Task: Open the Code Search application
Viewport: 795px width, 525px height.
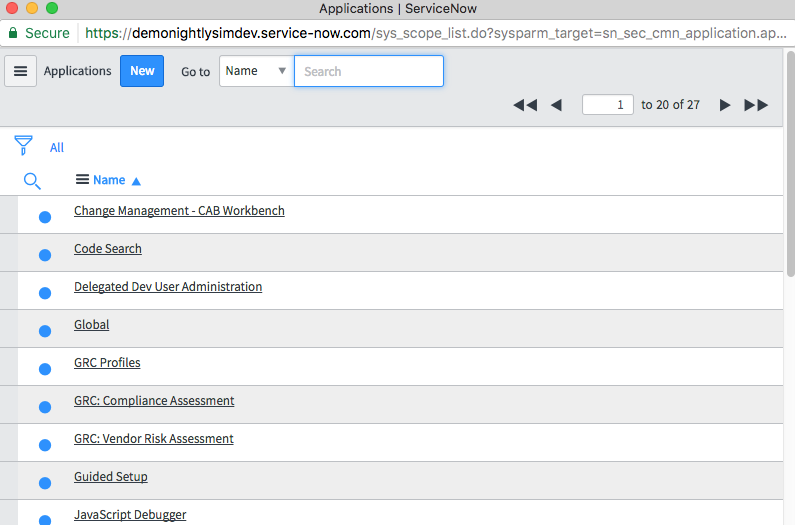Action: [x=107, y=249]
